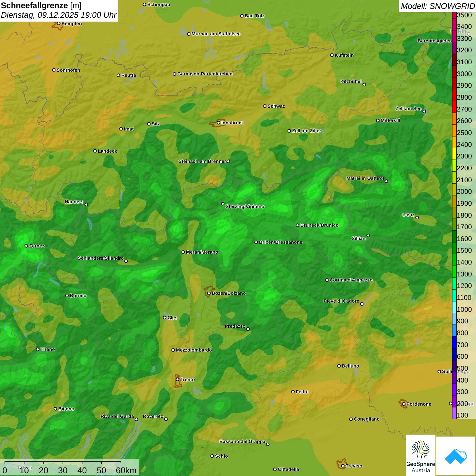Click the Cortina d'Ampezzo label

pos(351,280)
